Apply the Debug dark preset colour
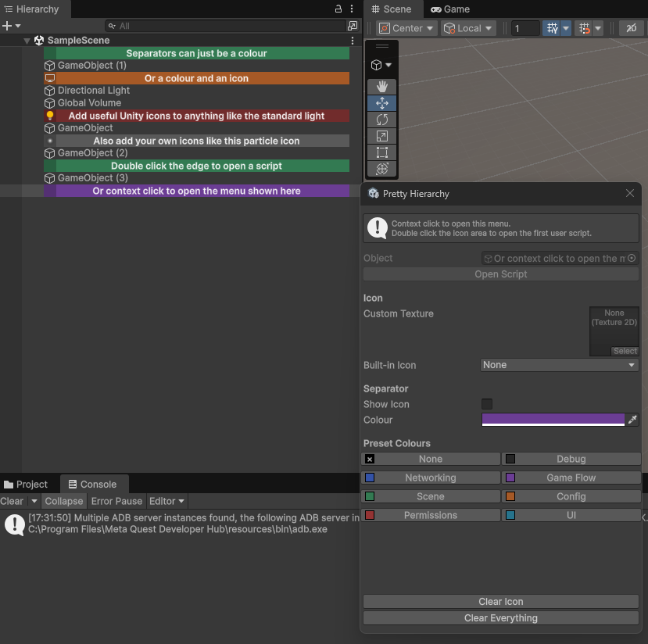This screenshot has width=648, height=644. pos(571,459)
